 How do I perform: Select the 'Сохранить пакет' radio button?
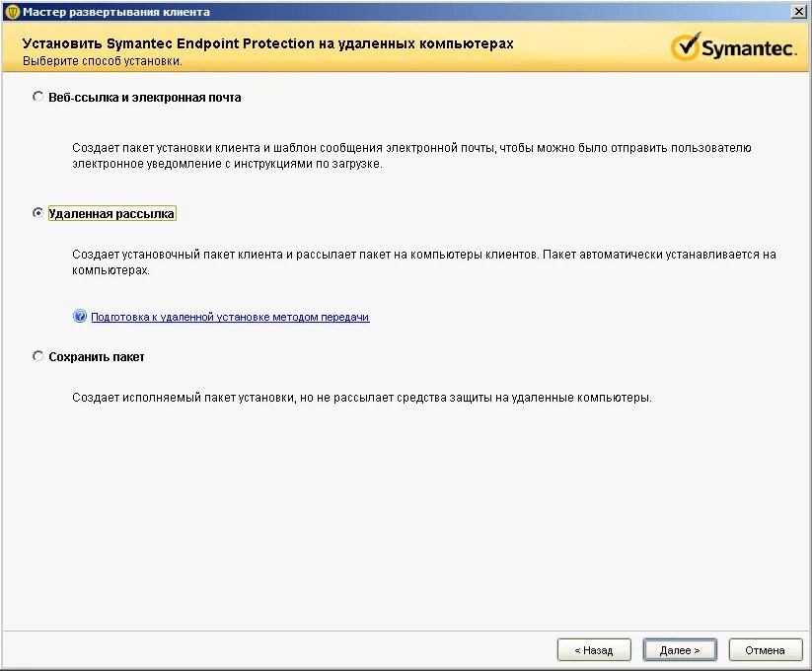tap(37, 356)
